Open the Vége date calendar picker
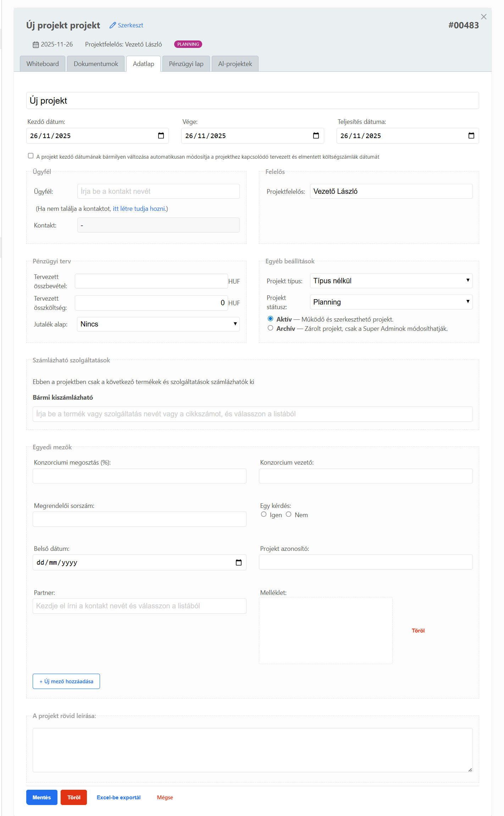The image size is (504, 816). click(x=316, y=136)
